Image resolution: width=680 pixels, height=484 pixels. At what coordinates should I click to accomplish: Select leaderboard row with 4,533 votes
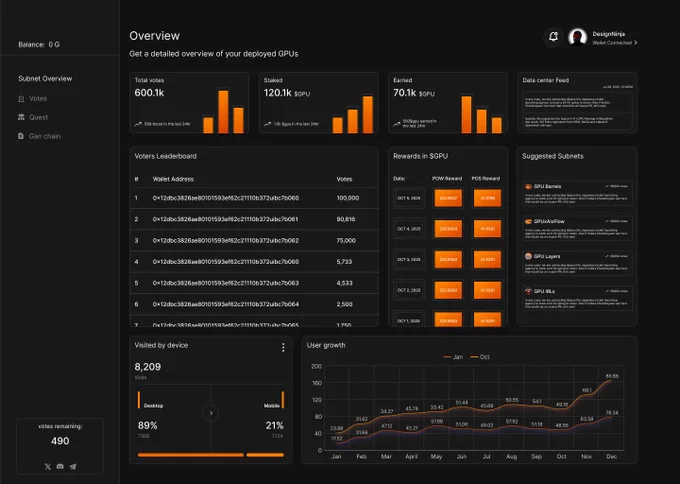(x=254, y=283)
